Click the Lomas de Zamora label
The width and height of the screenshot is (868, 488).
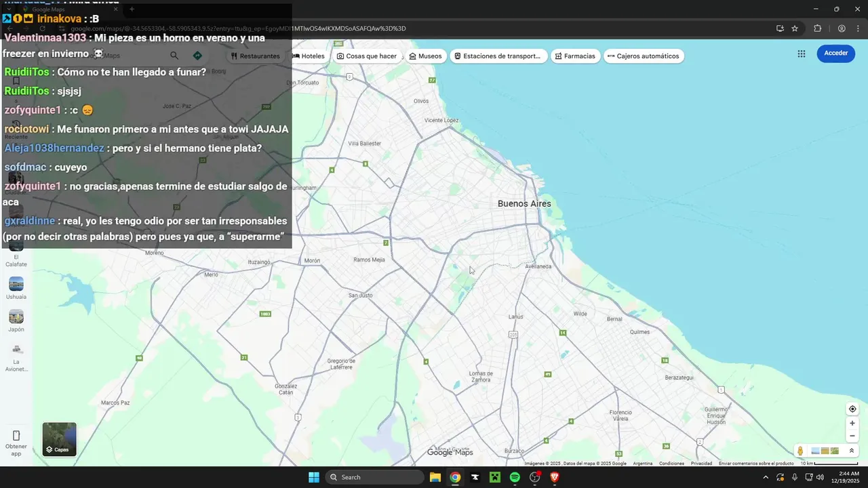click(x=481, y=376)
